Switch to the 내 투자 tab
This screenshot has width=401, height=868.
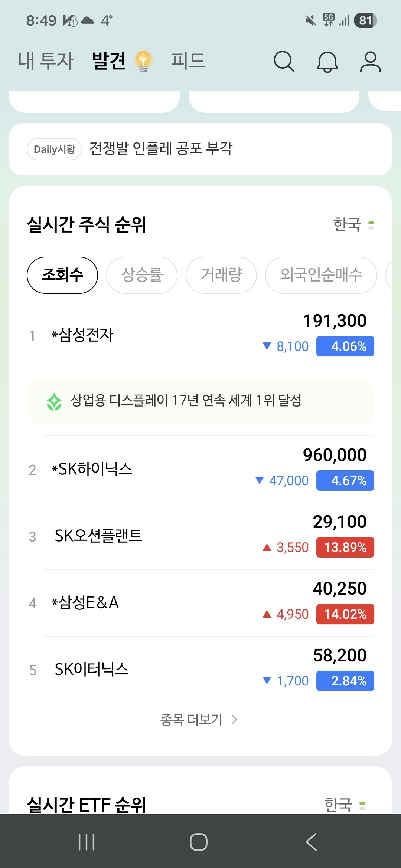[46, 61]
